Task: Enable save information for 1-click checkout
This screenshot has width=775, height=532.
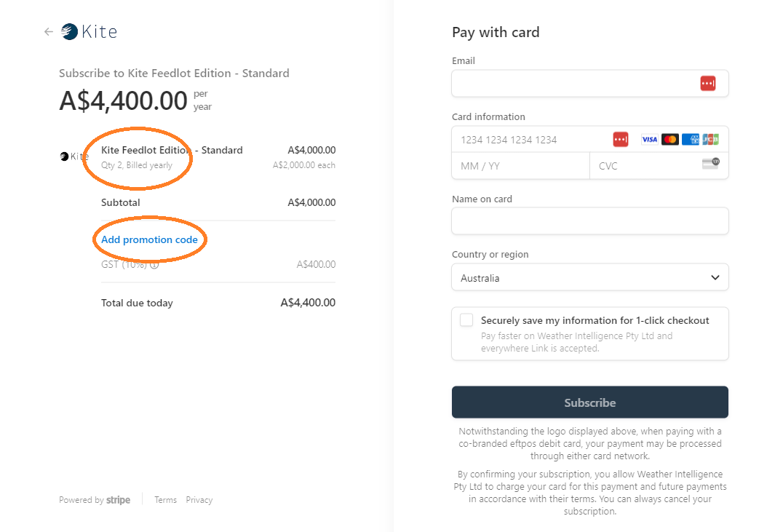Action: tap(466, 320)
